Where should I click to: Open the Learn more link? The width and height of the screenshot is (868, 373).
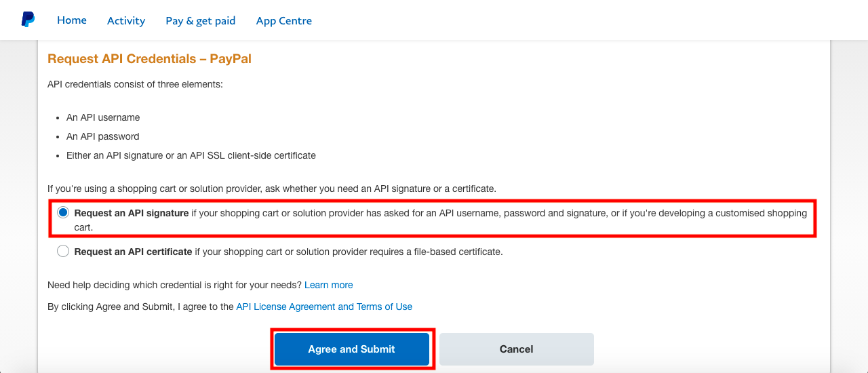329,285
